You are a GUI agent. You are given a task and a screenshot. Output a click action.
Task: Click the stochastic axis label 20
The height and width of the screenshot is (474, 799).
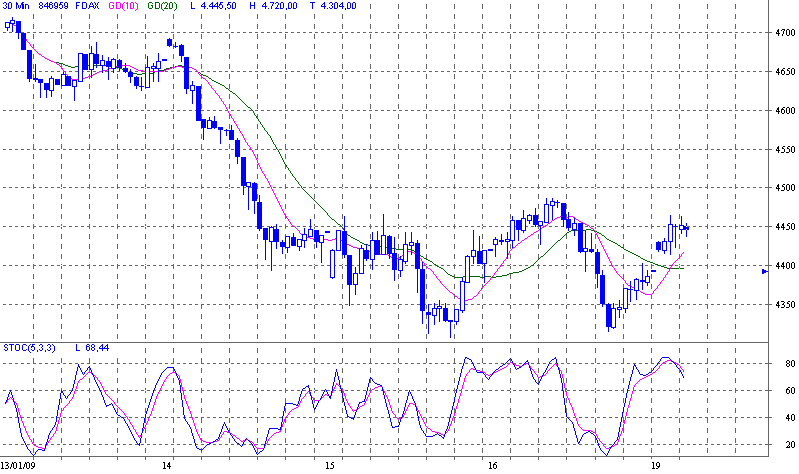(790, 445)
